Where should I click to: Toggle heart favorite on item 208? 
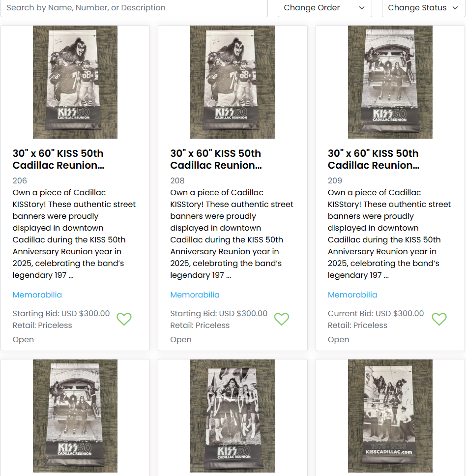pyautogui.click(x=282, y=319)
